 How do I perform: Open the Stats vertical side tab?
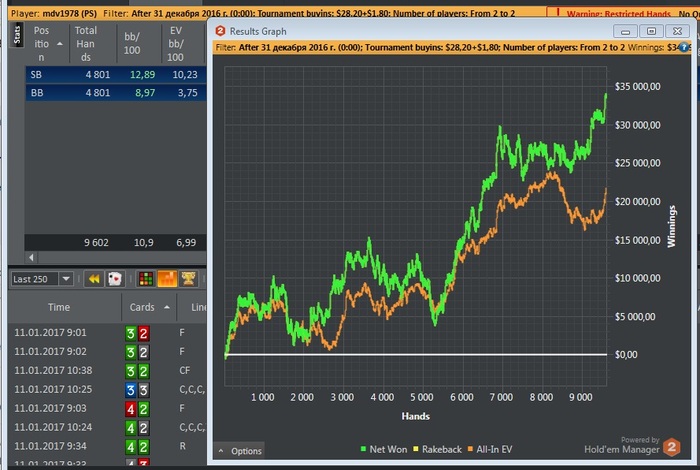17,35
